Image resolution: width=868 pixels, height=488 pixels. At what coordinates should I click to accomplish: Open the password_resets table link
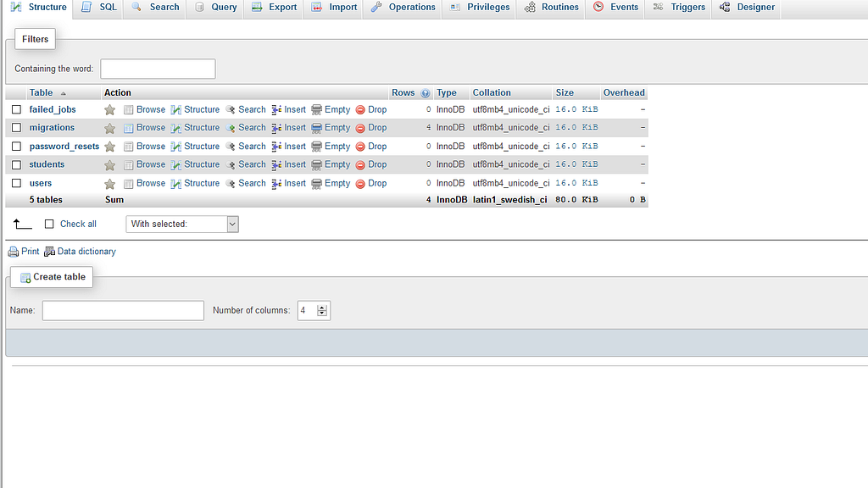[x=64, y=147]
